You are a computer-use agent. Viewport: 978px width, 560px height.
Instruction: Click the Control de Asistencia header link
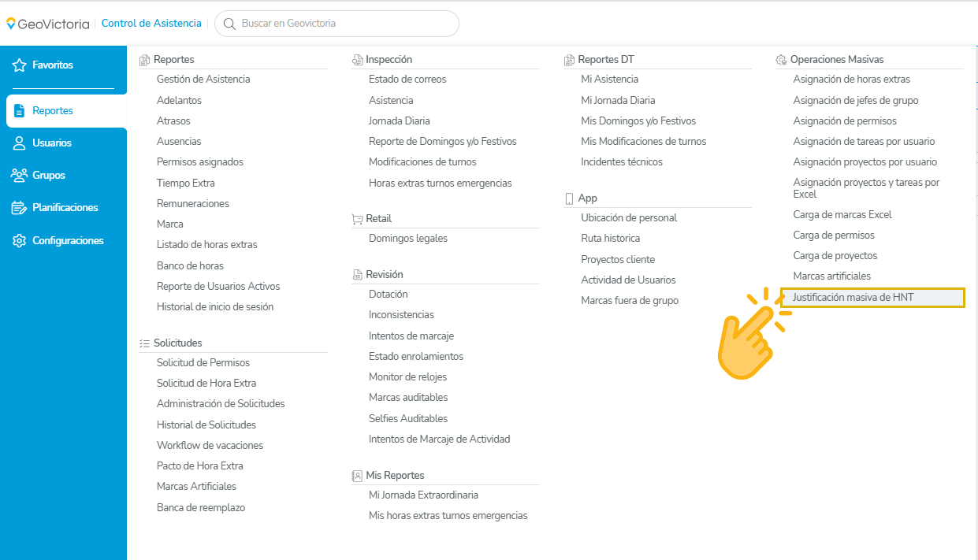(151, 24)
